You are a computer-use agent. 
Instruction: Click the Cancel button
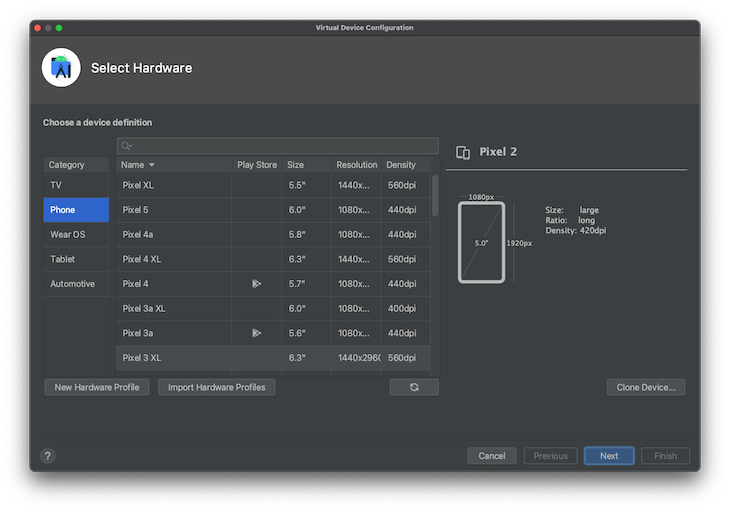492,456
